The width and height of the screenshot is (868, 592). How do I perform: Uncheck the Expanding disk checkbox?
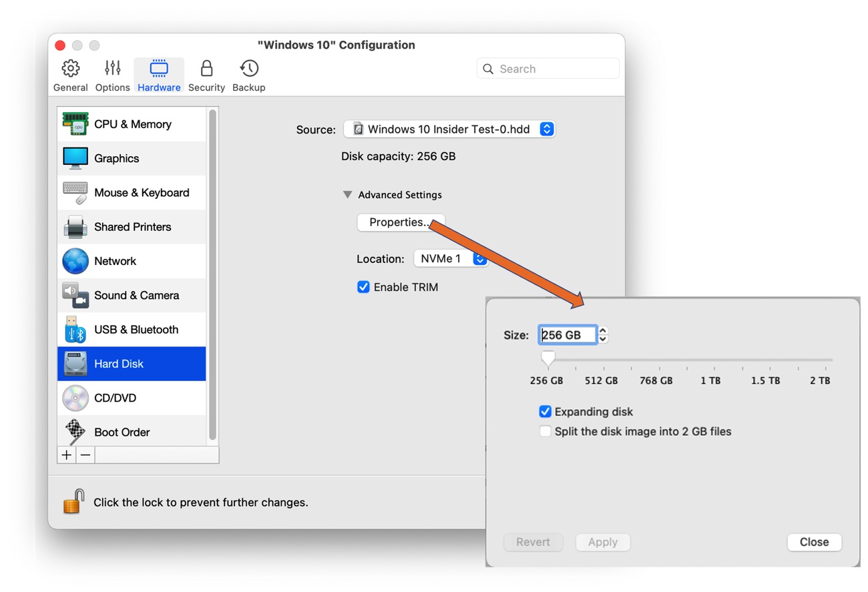pos(546,412)
